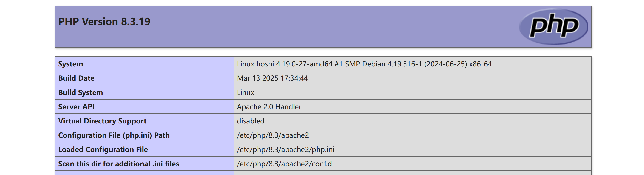Click the disabled value cell
This screenshot has height=175, width=644.
[413, 121]
